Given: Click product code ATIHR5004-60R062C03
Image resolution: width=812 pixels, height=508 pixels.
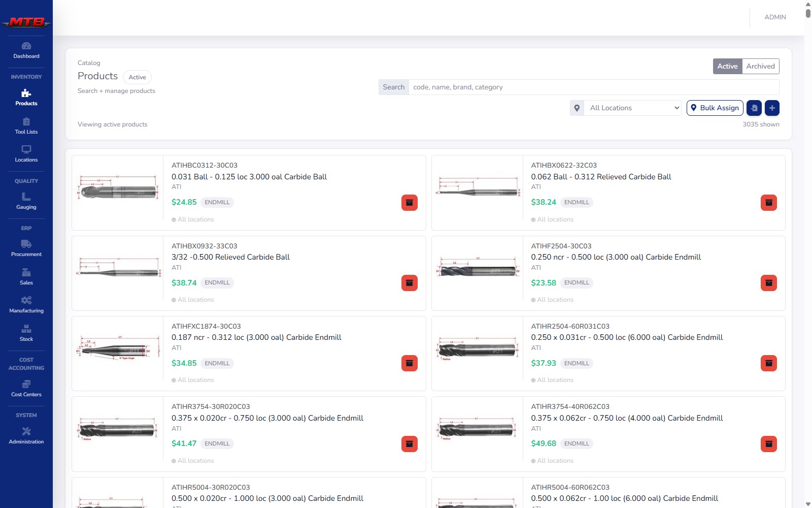Looking at the screenshot, I should point(570,487).
